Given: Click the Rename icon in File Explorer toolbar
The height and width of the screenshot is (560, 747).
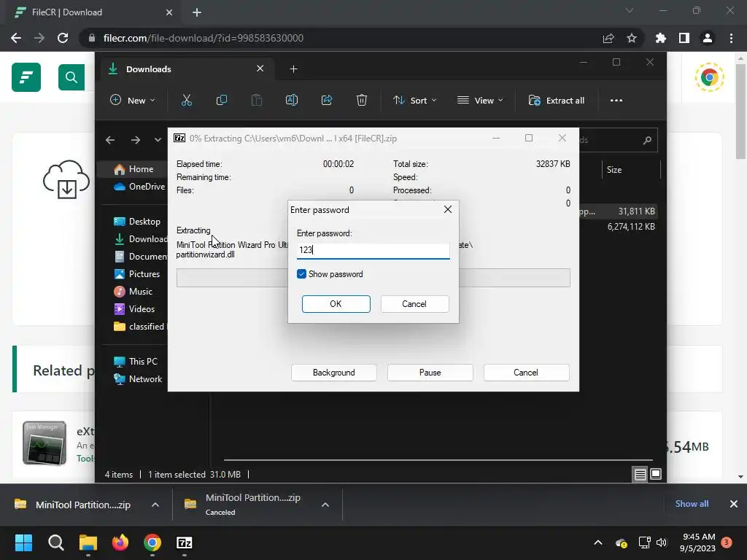Looking at the screenshot, I should [x=292, y=101].
